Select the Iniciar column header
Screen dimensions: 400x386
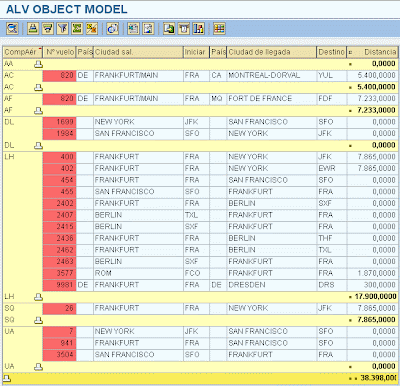[x=196, y=52]
